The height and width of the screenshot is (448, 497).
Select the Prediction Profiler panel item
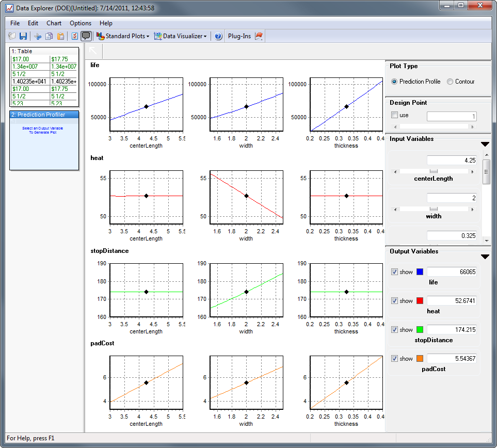click(x=44, y=115)
